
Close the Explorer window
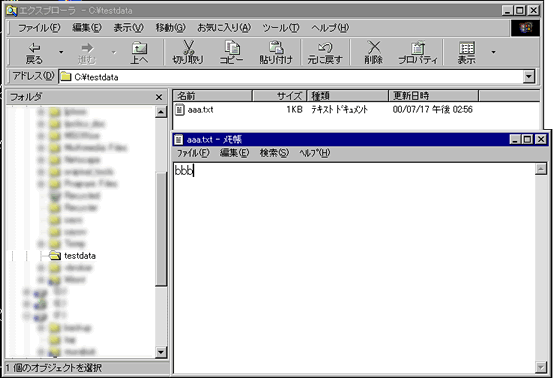(533, 10)
